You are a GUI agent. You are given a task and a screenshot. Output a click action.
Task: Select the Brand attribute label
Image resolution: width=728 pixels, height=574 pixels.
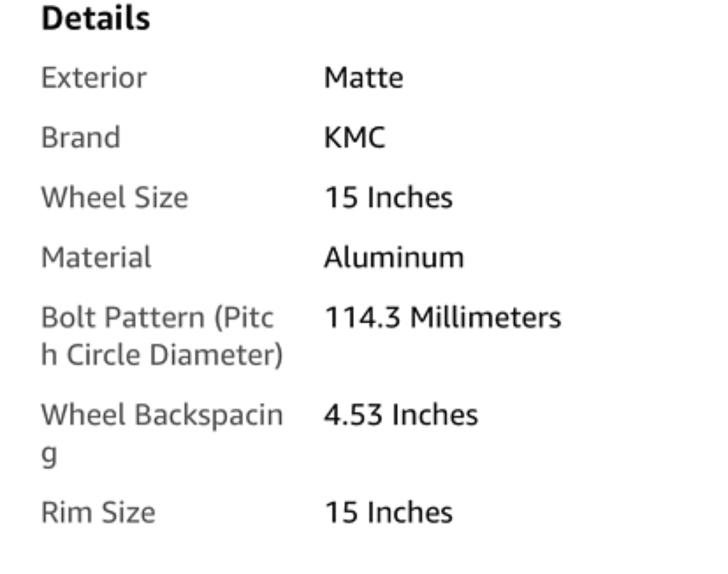(x=81, y=138)
